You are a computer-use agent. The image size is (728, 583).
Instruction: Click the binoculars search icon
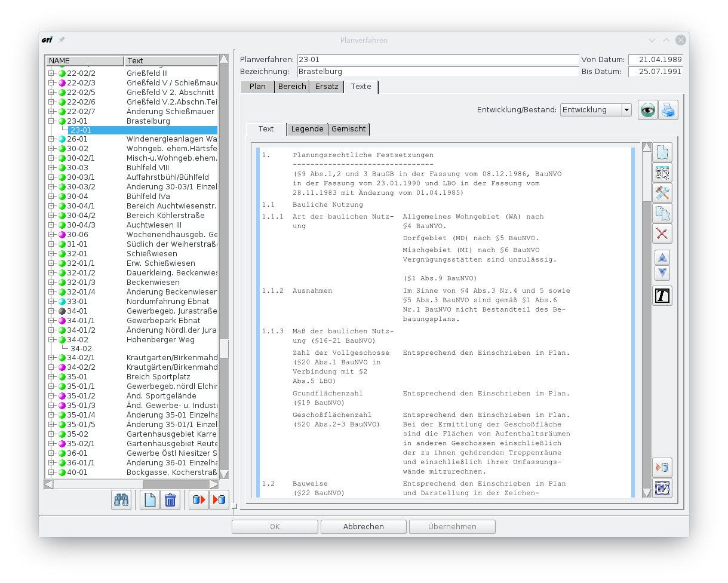(121, 499)
